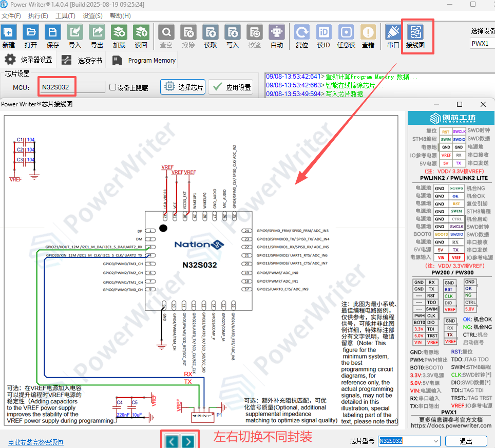Click the PWX1 device selection field
This screenshot has height=448, width=495.
coord(482,43)
